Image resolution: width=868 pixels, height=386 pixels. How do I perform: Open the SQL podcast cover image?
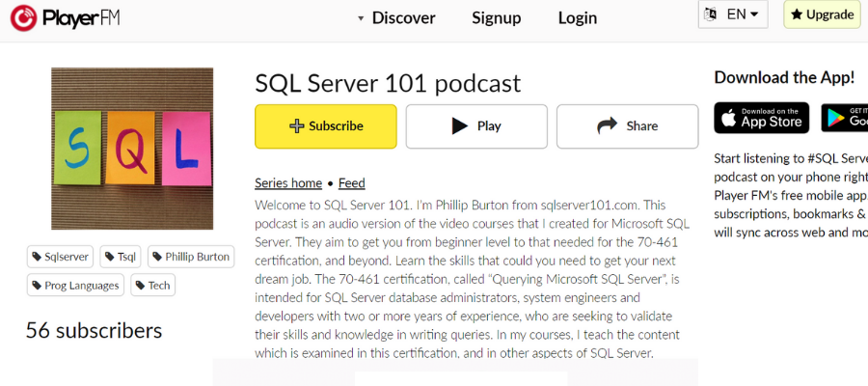132,149
